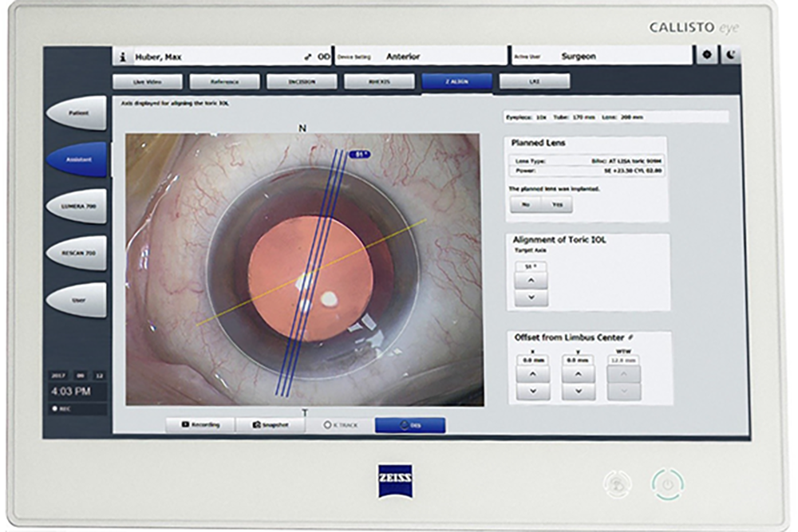The width and height of the screenshot is (798, 532).
Task: Click the patient info icon beside Huber, Max
Action: 122,57
